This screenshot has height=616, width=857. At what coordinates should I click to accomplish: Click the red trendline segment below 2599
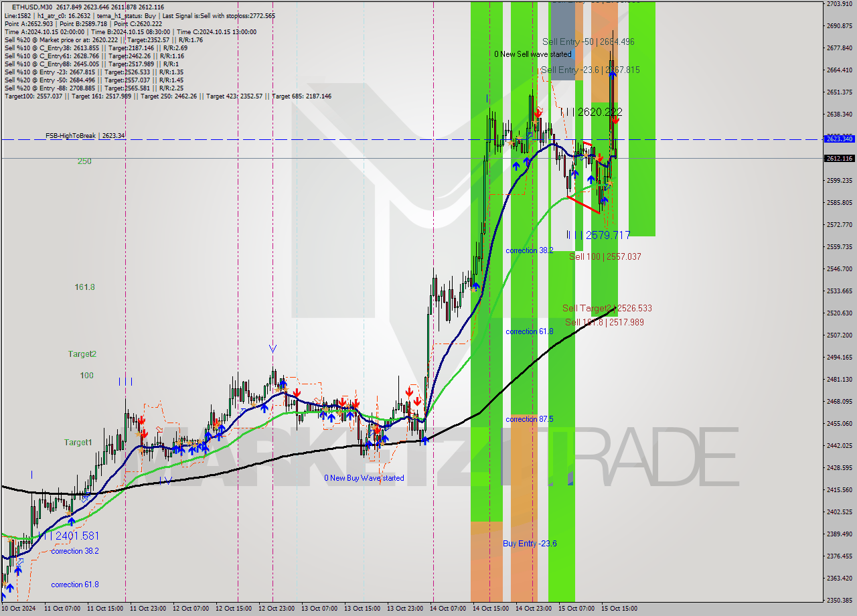coord(583,204)
